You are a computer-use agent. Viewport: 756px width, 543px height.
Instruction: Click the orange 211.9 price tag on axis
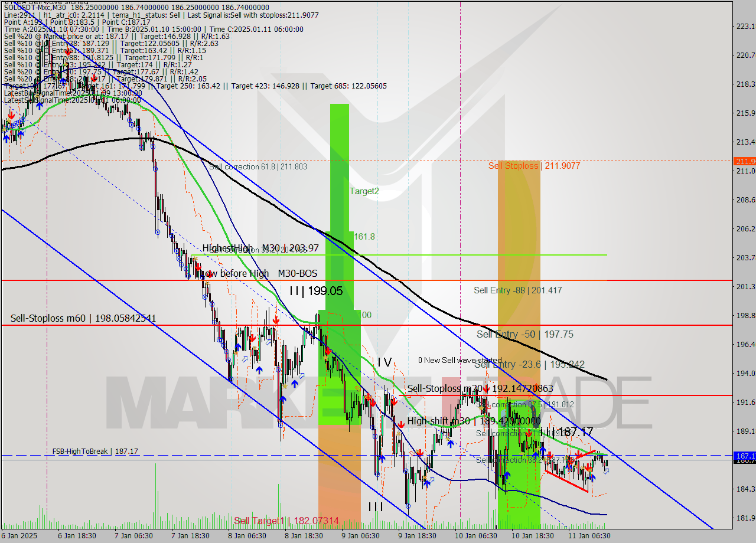tap(744, 161)
